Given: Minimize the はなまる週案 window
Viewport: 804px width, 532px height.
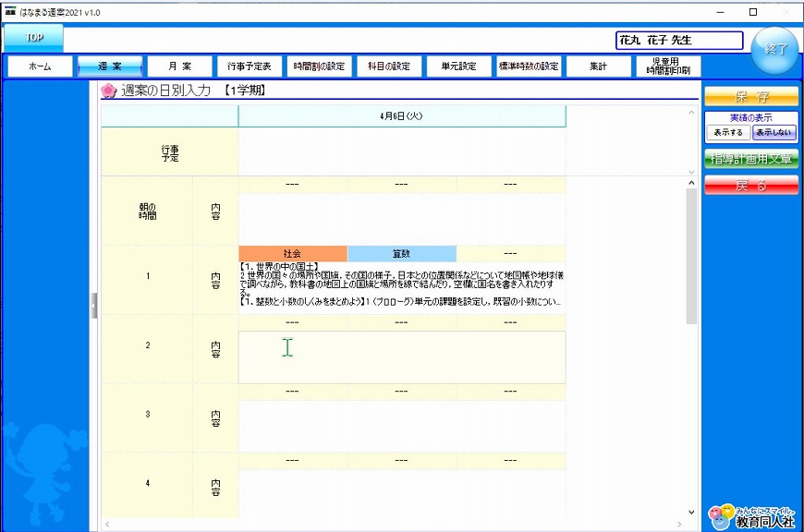Looking at the screenshot, I should tap(721, 12).
